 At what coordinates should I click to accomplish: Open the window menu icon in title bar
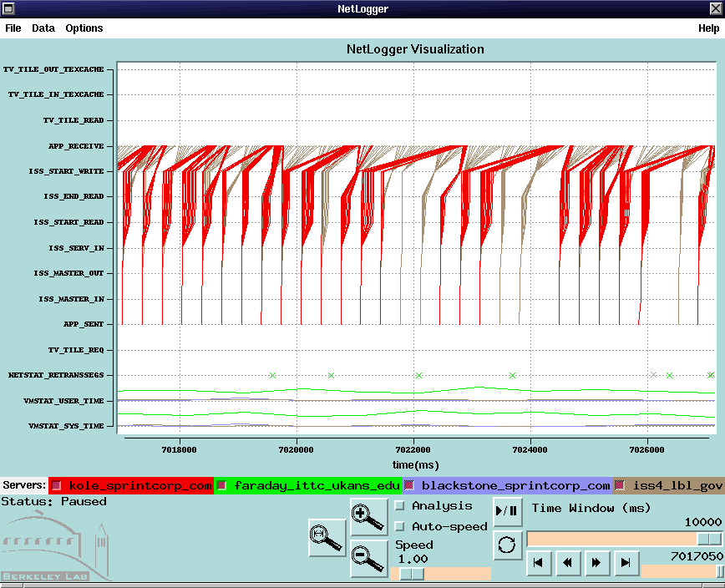[x=8, y=8]
